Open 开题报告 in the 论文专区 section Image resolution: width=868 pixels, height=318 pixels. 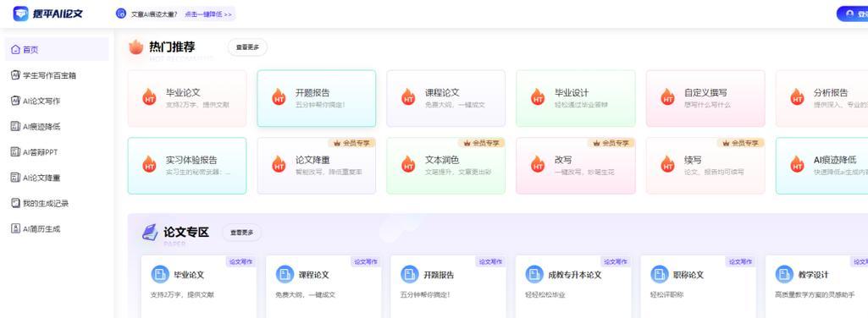pos(448,287)
